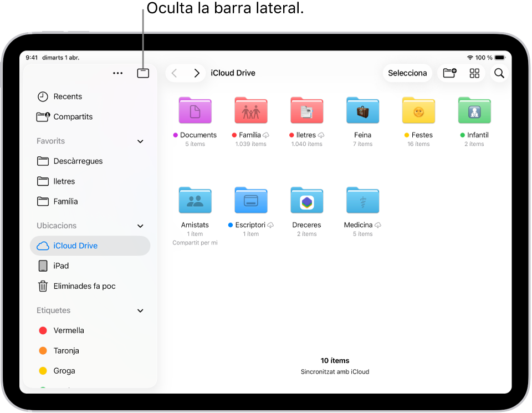Image resolution: width=532 pixels, height=413 pixels.
Task: Create a new folder from the toolbar
Action: click(x=449, y=73)
